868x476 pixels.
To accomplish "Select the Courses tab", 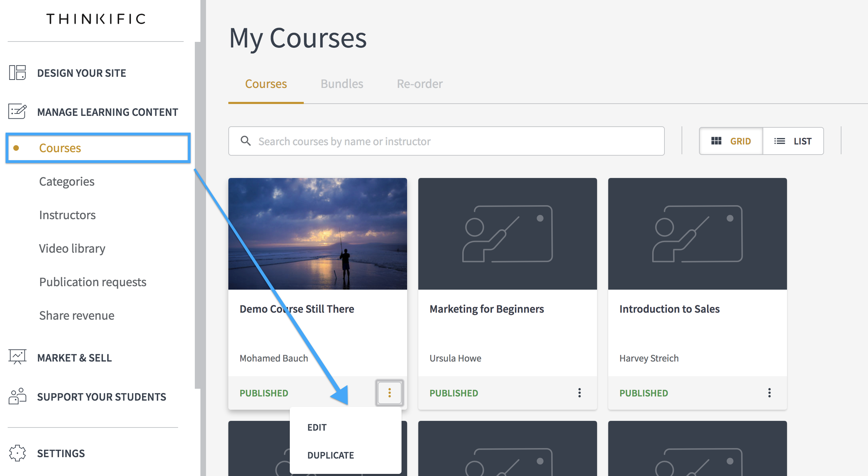I will tap(266, 84).
